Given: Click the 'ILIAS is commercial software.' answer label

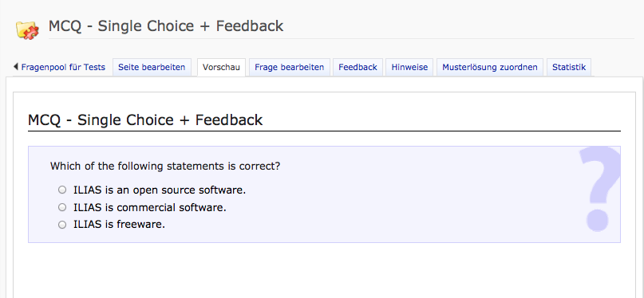Looking at the screenshot, I should tap(150, 207).
